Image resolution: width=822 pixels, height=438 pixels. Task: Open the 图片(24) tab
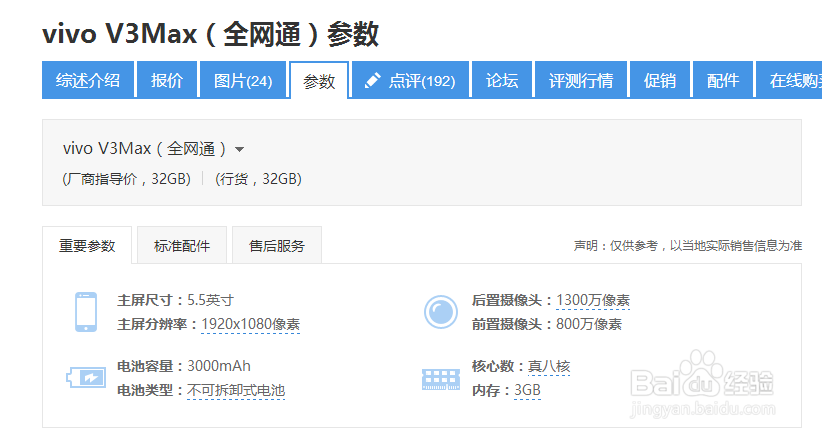tap(243, 80)
